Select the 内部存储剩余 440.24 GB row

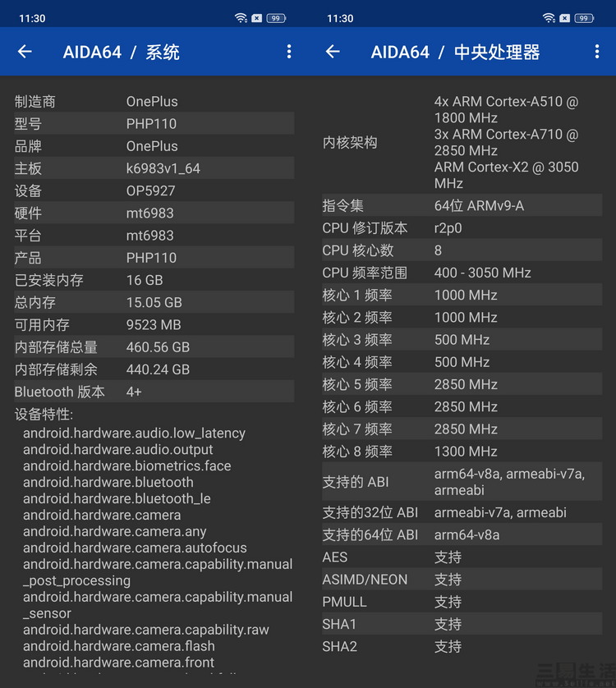[x=154, y=369]
